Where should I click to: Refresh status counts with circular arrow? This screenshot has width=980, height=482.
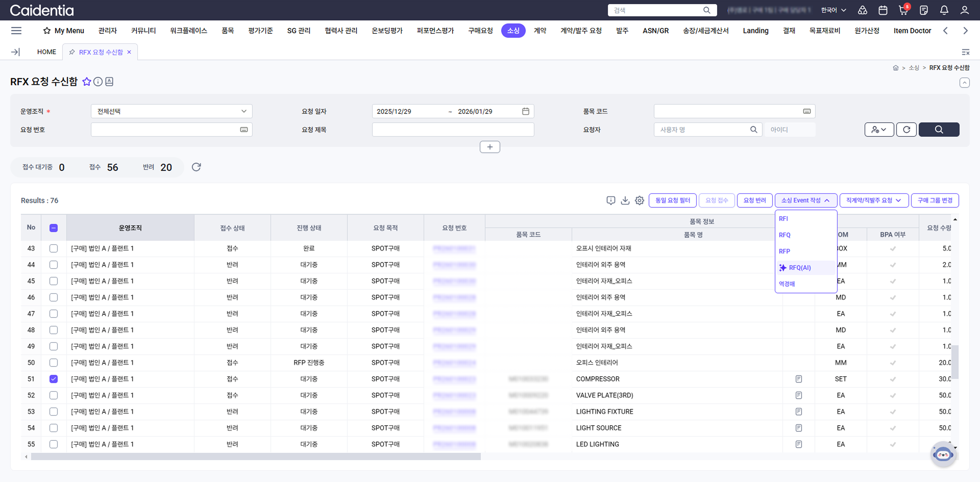coord(196,167)
